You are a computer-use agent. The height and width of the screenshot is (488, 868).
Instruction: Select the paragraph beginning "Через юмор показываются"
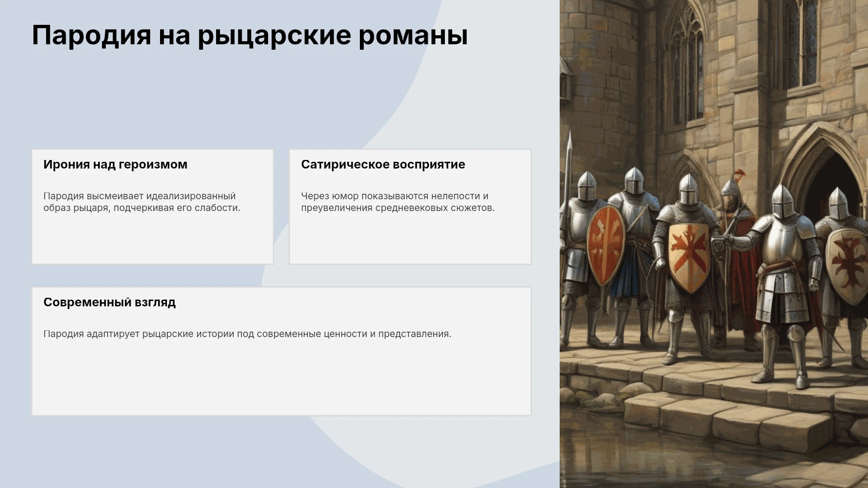398,202
